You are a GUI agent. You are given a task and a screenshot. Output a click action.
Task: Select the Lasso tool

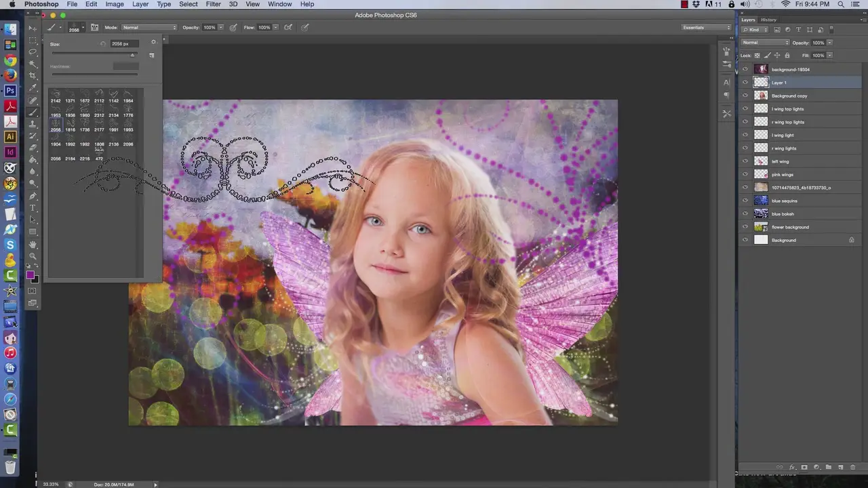(x=33, y=52)
